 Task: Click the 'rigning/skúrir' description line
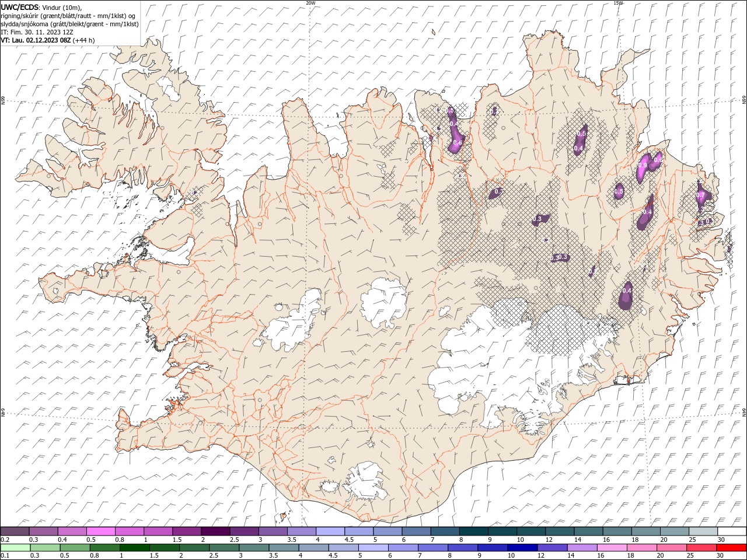(69, 16)
